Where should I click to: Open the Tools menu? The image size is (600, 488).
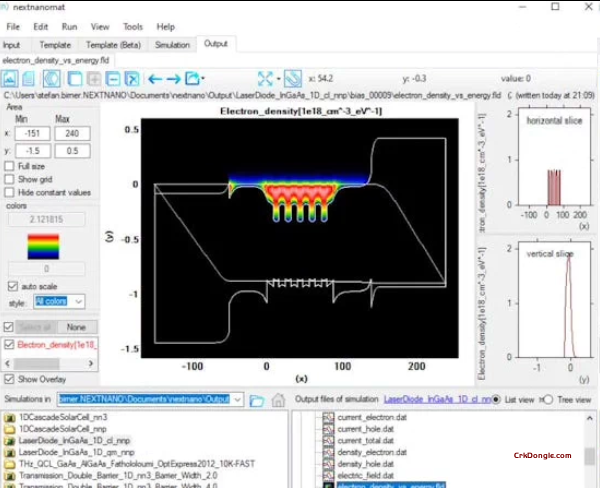pos(132,26)
